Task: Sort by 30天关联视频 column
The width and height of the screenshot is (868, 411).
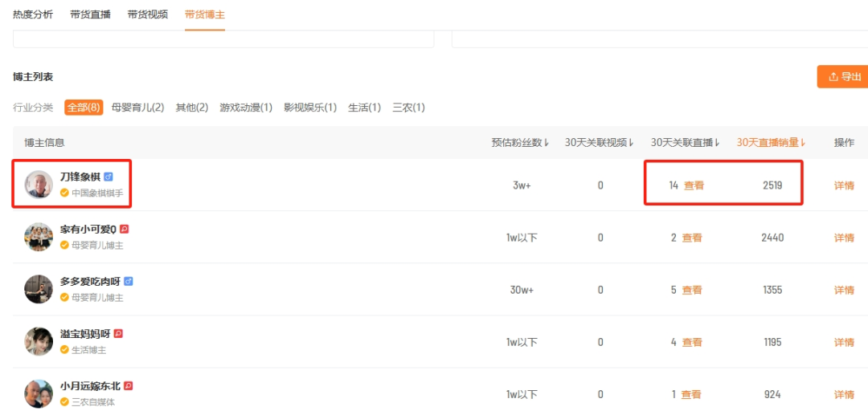Action: coord(599,143)
